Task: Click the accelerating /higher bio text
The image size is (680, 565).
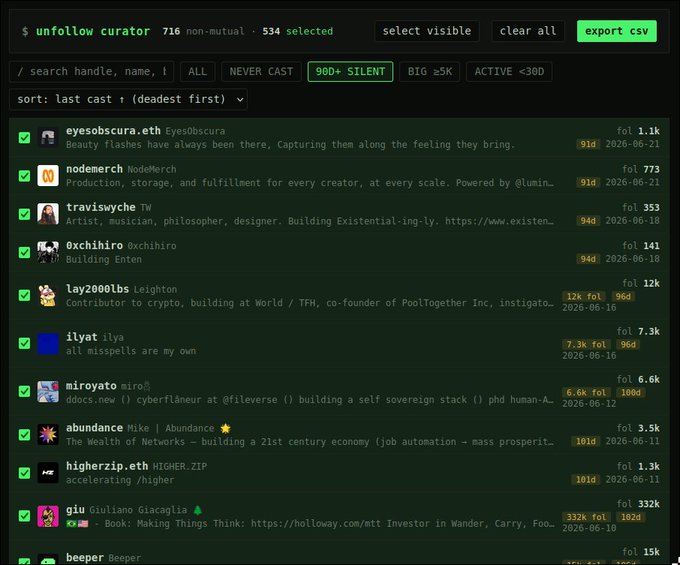Action: (120, 480)
